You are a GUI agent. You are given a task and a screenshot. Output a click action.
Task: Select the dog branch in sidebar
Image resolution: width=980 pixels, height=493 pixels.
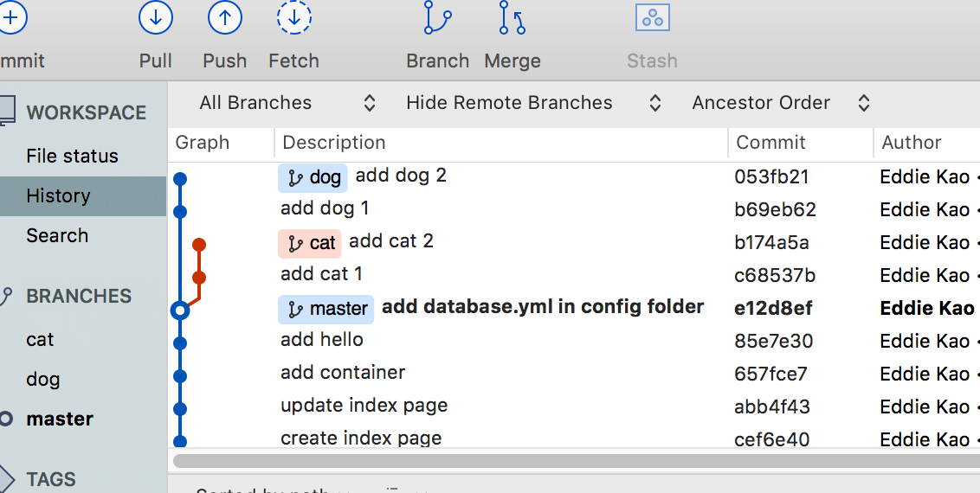[x=42, y=379]
